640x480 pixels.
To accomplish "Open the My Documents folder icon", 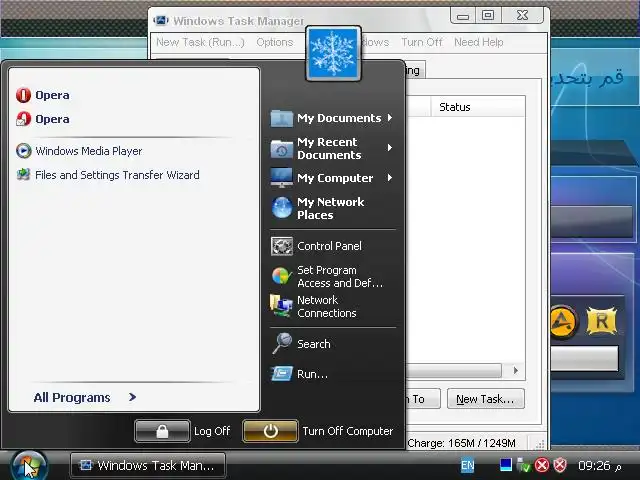I will coord(282,118).
